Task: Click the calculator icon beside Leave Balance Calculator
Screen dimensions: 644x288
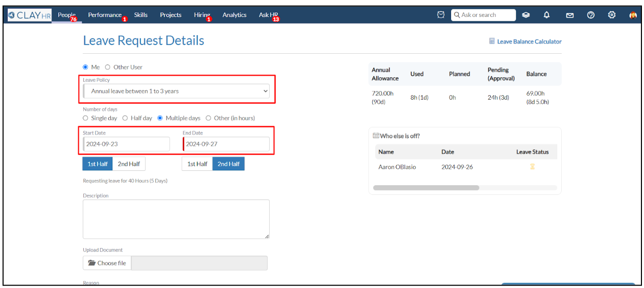Action: click(x=492, y=41)
